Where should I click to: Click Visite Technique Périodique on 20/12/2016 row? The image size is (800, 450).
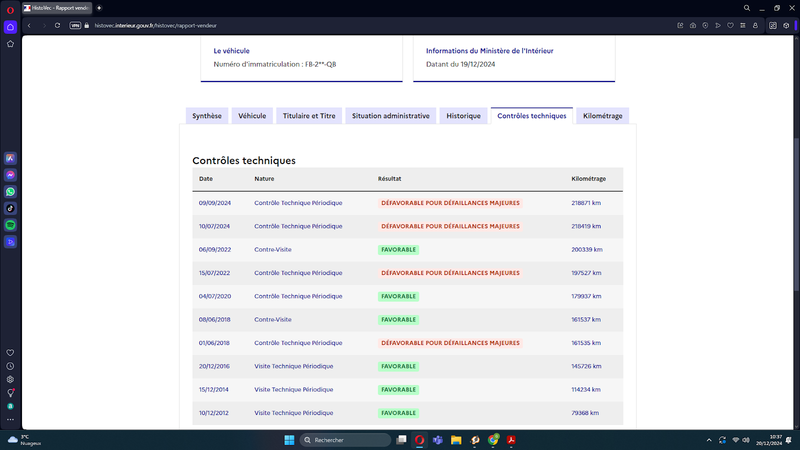tap(293, 366)
